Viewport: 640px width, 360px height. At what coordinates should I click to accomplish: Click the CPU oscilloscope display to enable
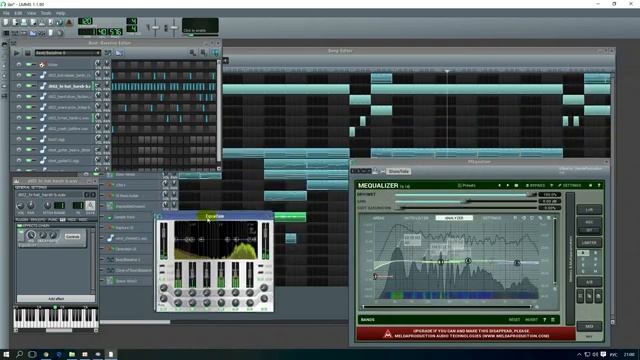(200, 26)
